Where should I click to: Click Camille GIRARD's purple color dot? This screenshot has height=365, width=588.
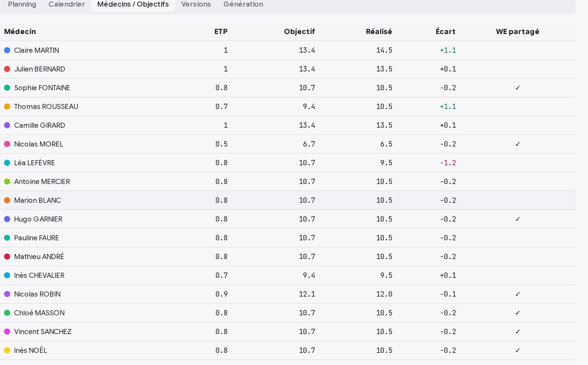(7, 125)
